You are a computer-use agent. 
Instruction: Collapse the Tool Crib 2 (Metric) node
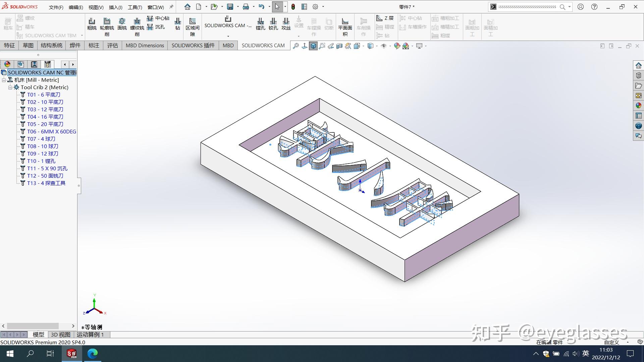point(10,87)
